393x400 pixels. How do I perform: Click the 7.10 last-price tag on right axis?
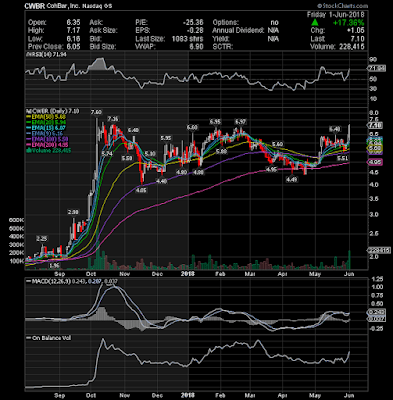coord(375,125)
